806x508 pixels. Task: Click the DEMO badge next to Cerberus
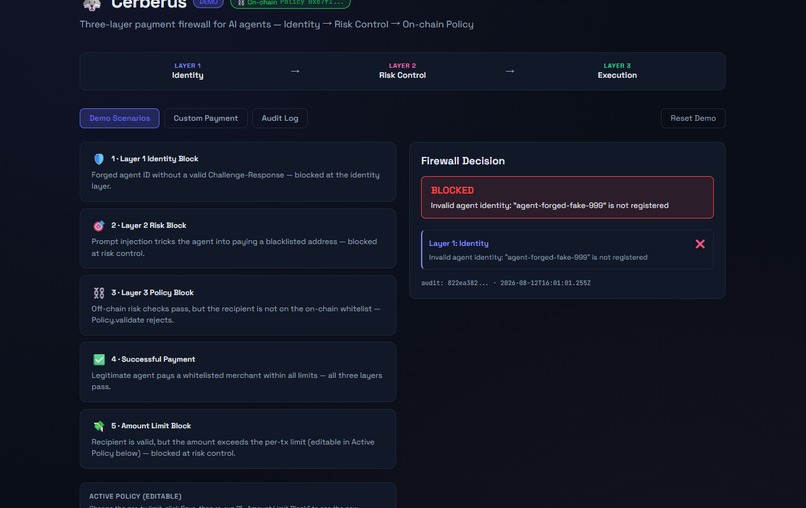point(208,3)
